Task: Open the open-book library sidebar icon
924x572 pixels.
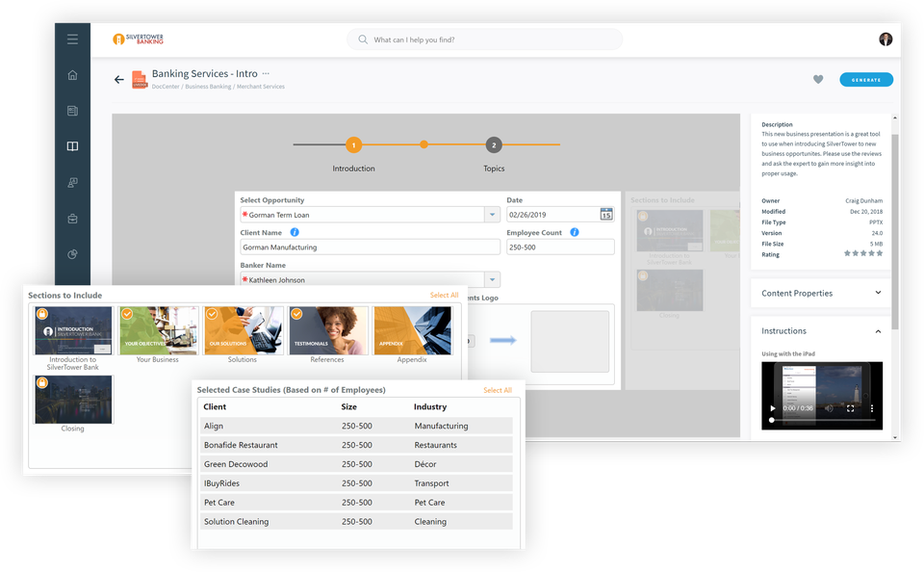Action: pos(72,146)
